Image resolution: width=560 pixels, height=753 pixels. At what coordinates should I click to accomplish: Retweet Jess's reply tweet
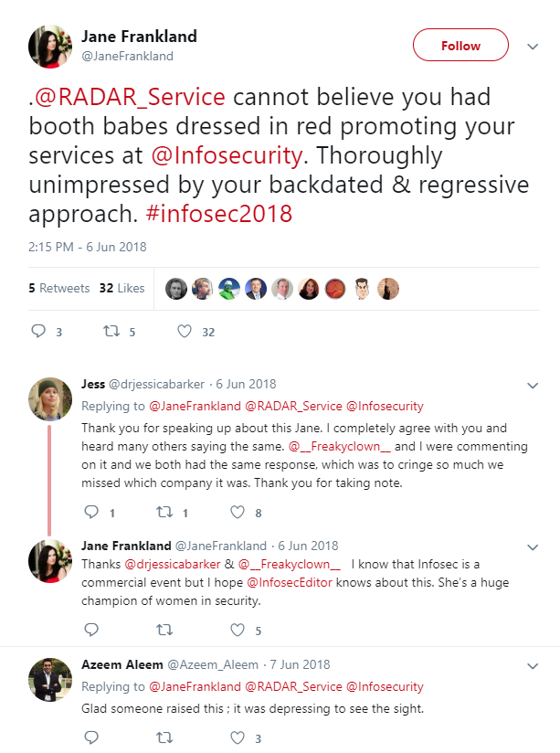click(x=164, y=512)
